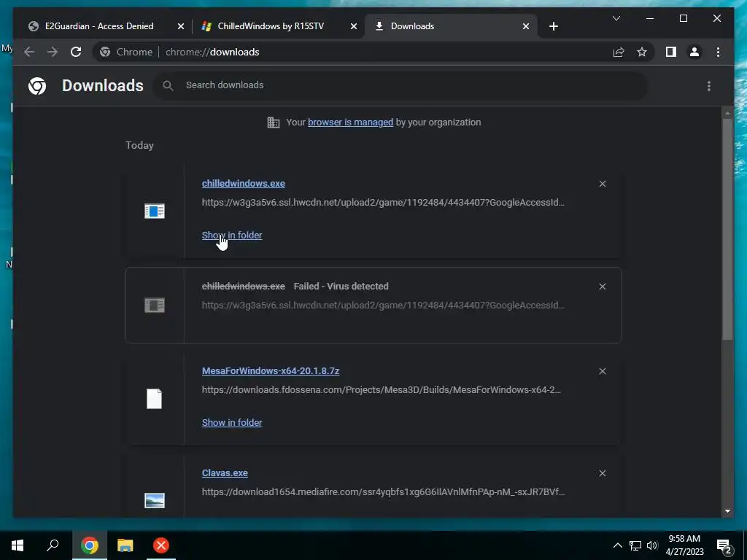Click the red X app on taskbar
Viewport: 747px width, 560px height.
click(161, 545)
